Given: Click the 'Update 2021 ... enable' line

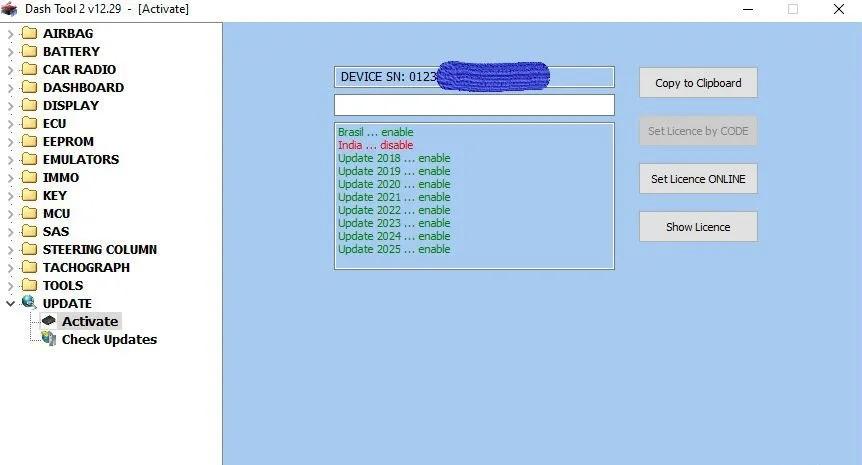Looking at the screenshot, I should point(394,197).
